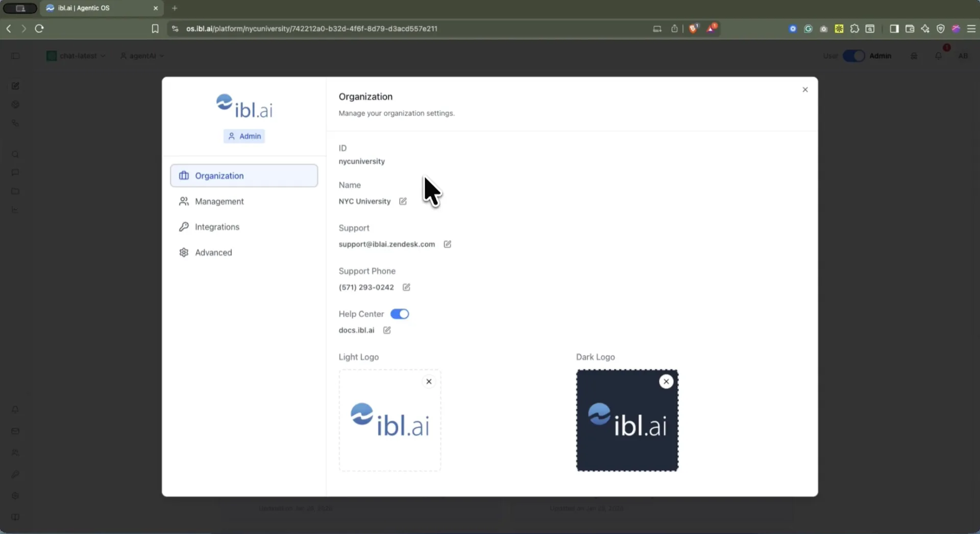Screen dimensions: 980x534
Task: Open the notifications bell in header
Action: [x=938, y=56]
